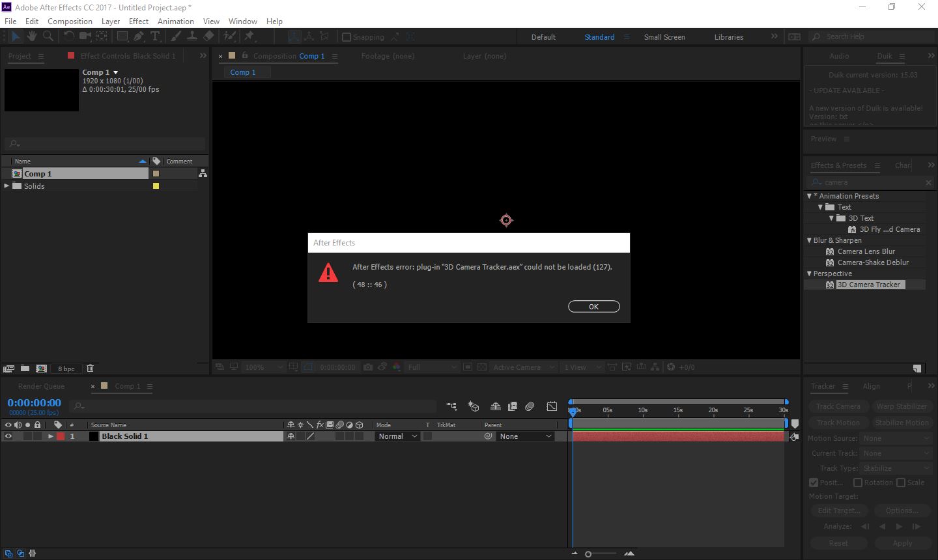Select the Puppet Pin tool
Viewport: 938px width, 560px height.
coord(249,36)
